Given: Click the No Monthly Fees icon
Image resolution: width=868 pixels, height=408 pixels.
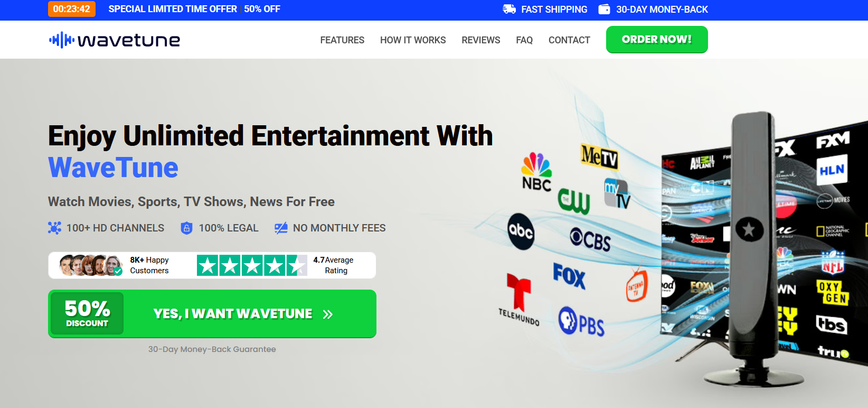Looking at the screenshot, I should (281, 228).
